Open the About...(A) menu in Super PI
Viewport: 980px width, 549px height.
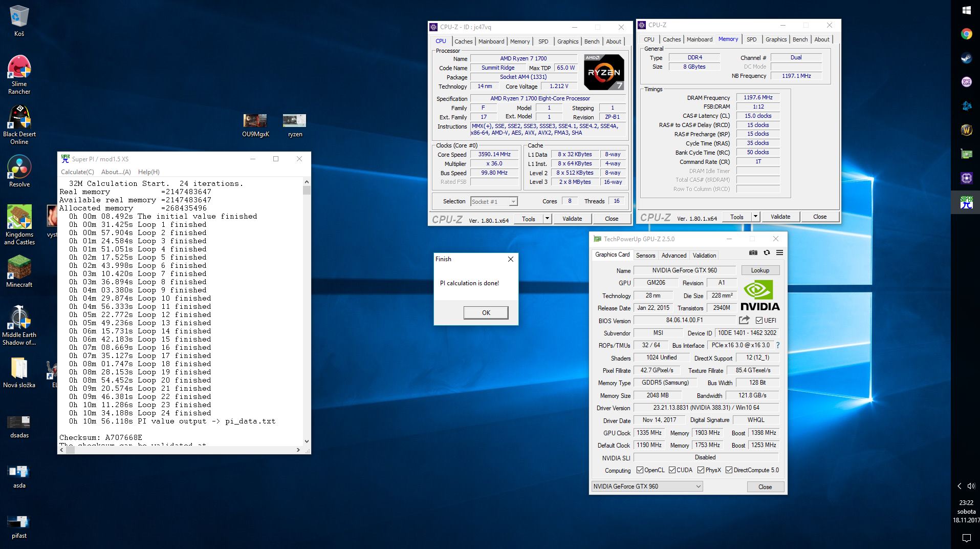pos(116,172)
